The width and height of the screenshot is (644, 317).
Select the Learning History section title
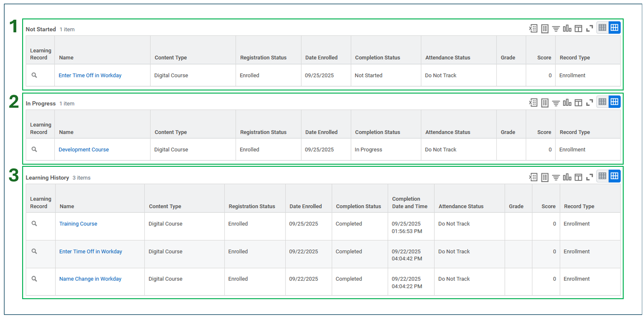(x=47, y=178)
